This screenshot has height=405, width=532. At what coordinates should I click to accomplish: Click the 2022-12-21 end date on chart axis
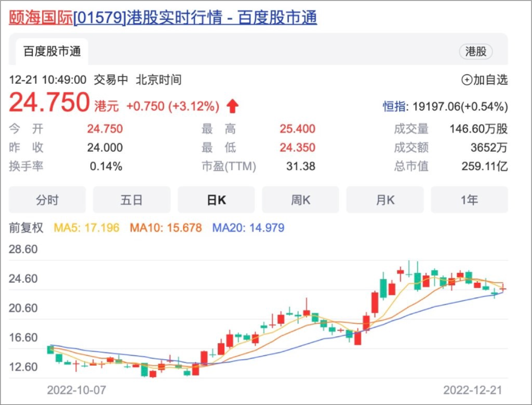tap(473, 389)
